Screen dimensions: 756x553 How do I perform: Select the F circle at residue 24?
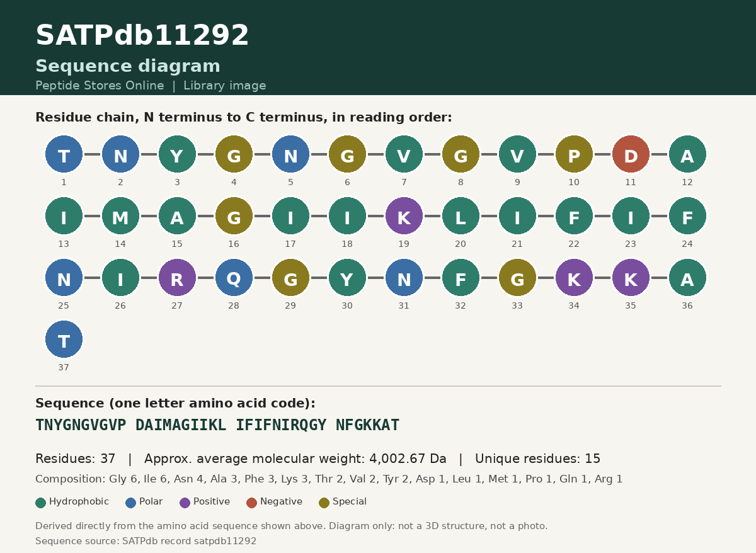687,216
